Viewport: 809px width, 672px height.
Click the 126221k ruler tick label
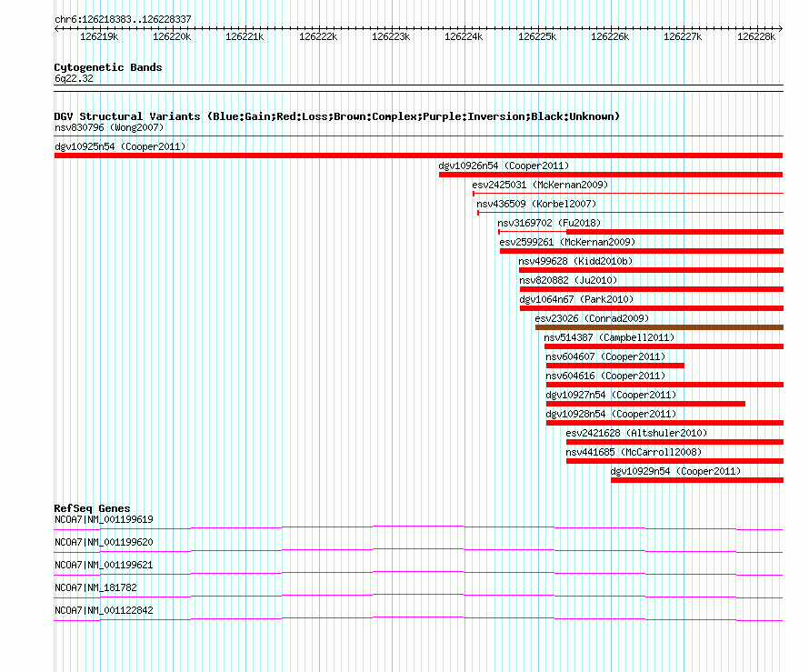click(245, 36)
